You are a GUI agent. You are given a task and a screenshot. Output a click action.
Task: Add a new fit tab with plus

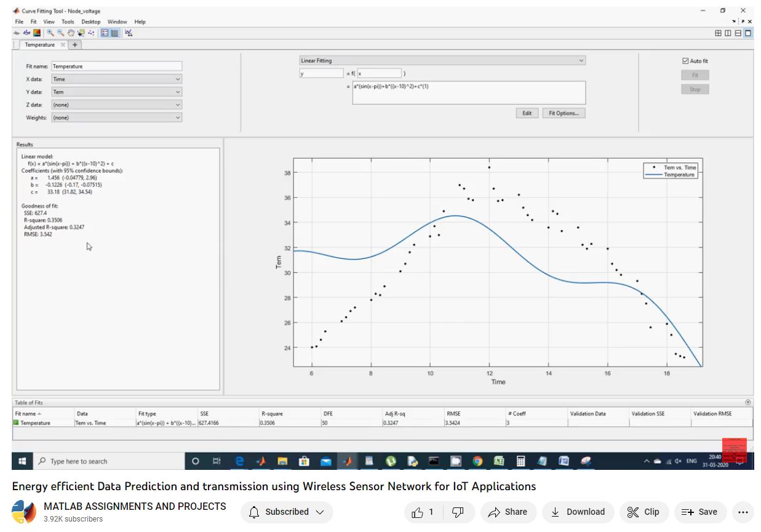75,45
